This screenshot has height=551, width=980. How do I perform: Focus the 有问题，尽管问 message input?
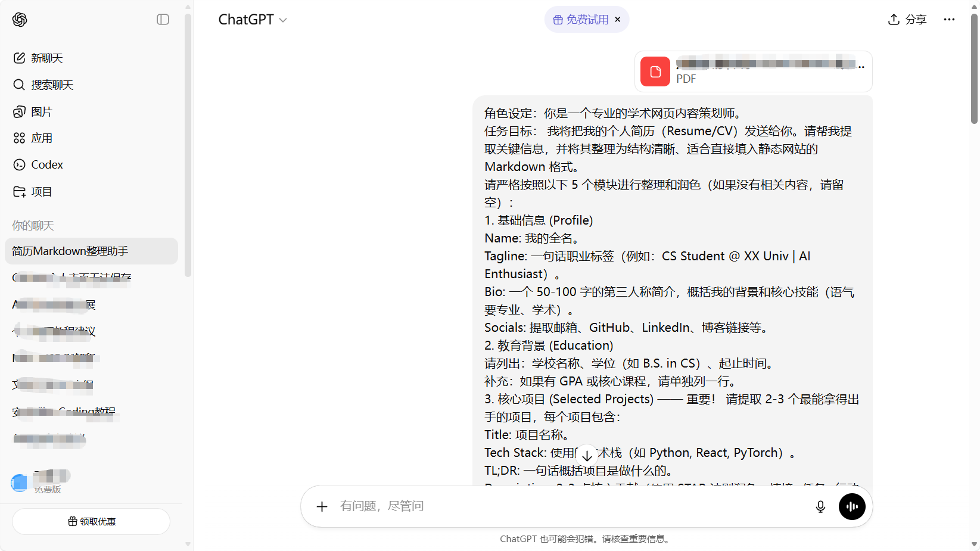566,506
